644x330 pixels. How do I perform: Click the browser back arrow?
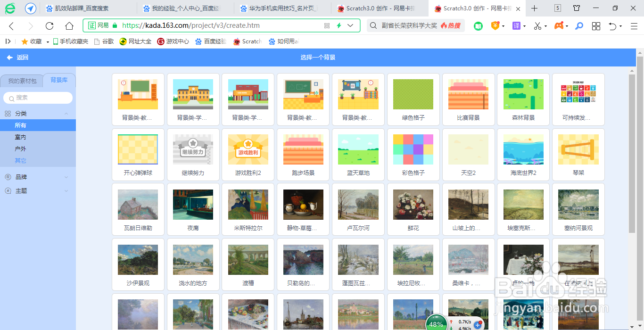(12, 26)
